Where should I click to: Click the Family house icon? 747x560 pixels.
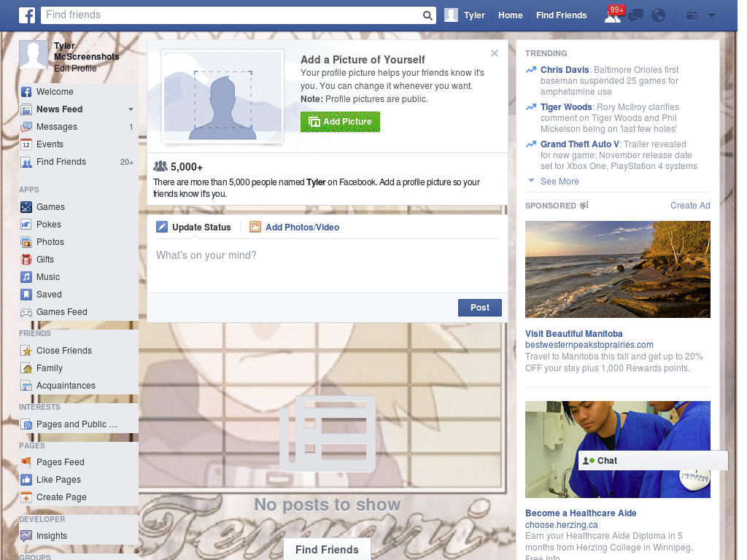[x=26, y=368]
